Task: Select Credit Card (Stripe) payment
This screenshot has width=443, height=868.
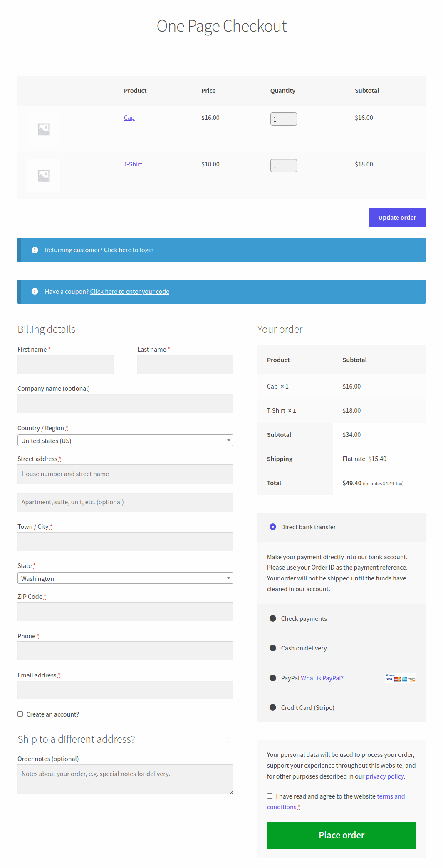Action: [x=273, y=708]
